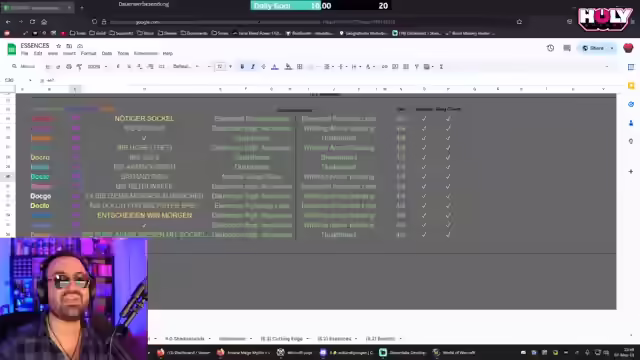Redo the action in Sheets toolbar

click(x=58, y=67)
